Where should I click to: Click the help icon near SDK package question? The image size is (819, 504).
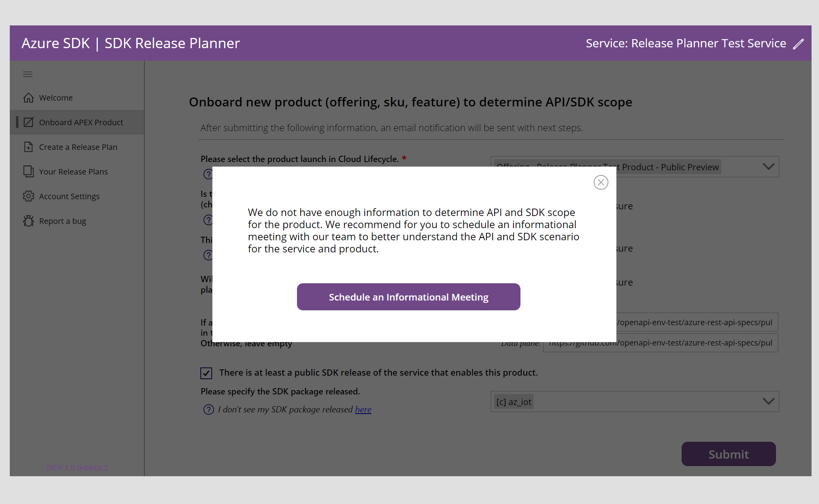pyautogui.click(x=208, y=409)
